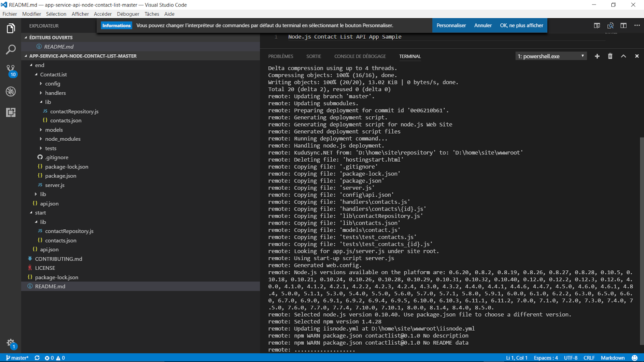
Task: Maximize terminal panel with up chevron
Action: pyautogui.click(x=623, y=56)
